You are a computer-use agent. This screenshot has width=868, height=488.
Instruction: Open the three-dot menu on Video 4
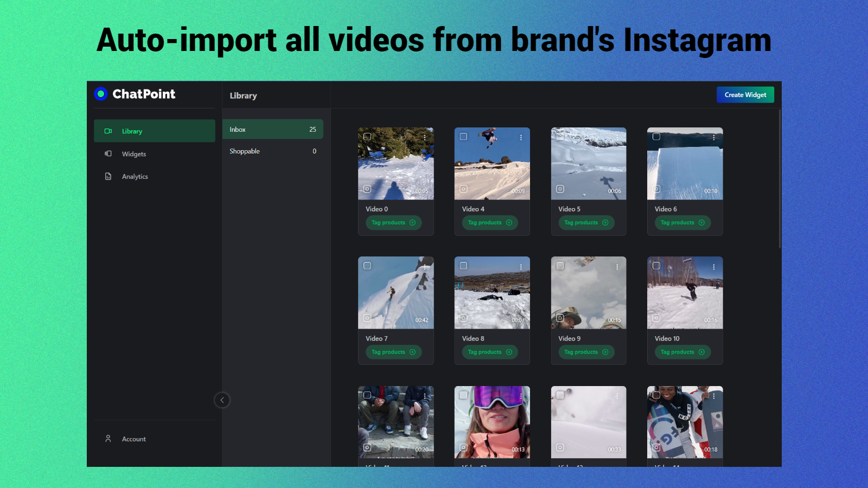click(521, 137)
